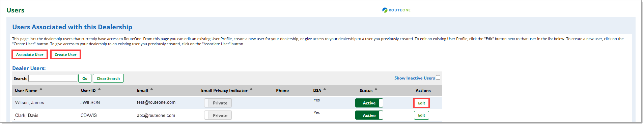Toggle Private email indicator for CDAVIS

[x=218, y=115]
